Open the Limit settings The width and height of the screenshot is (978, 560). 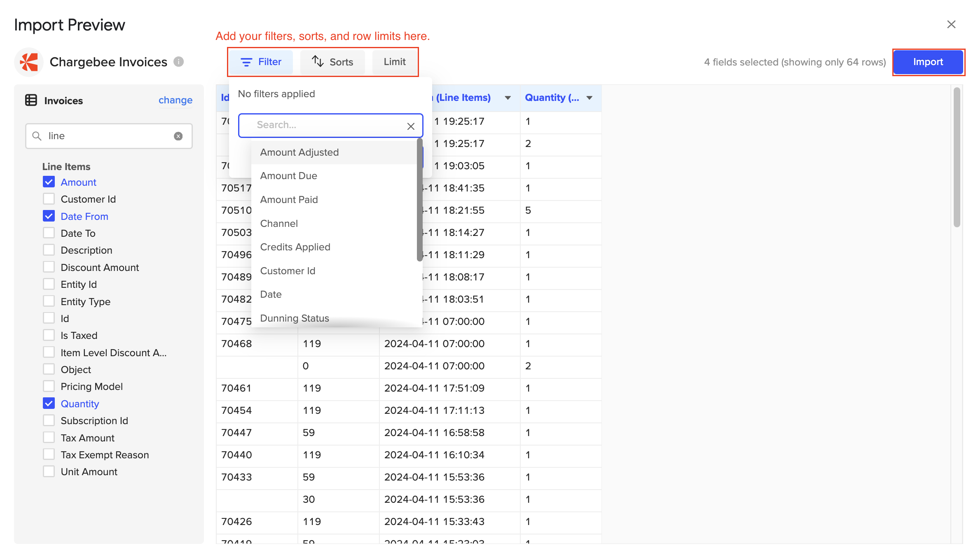[395, 62]
